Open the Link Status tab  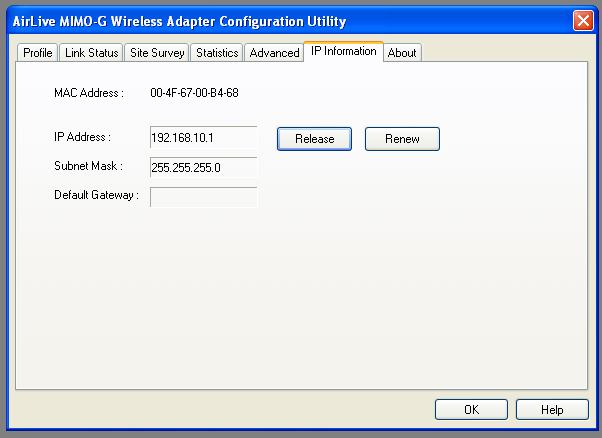point(91,53)
